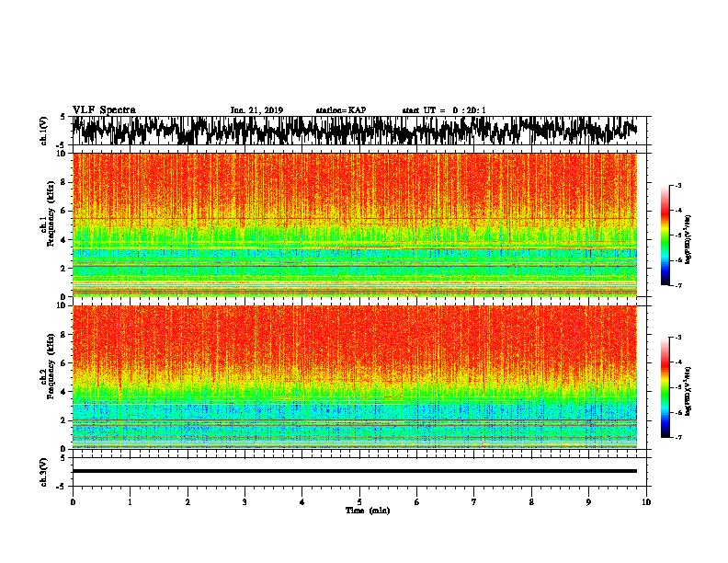Click the ch.2 spectrogram panel
This screenshot has height=563, width=728.
click(x=354, y=377)
